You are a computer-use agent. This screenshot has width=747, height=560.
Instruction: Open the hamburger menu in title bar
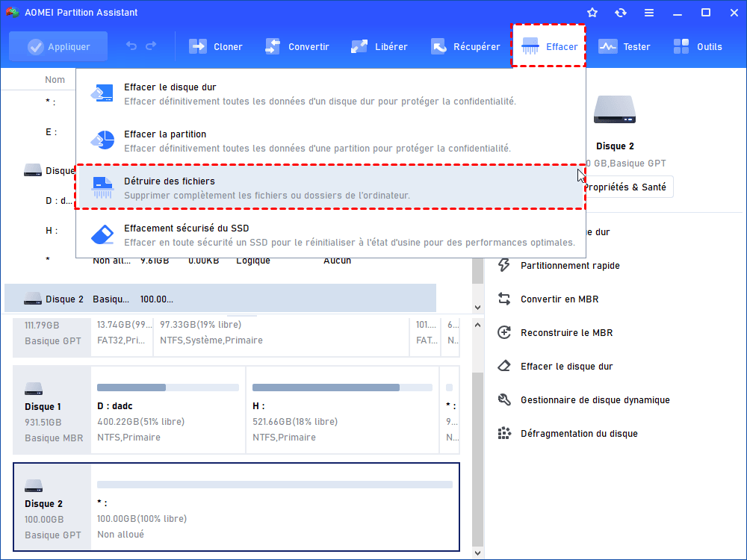tap(649, 13)
